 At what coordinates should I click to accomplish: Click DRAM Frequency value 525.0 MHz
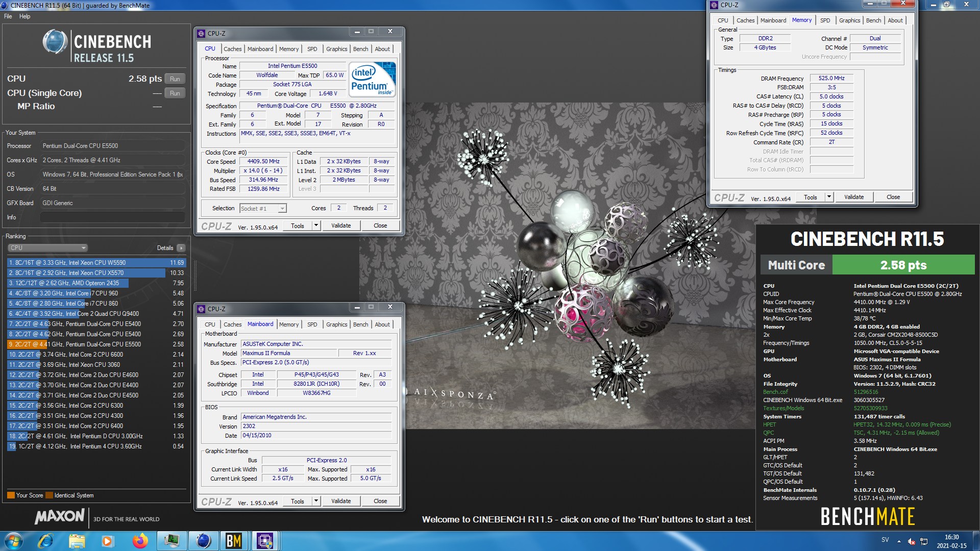tap(831, 78)
